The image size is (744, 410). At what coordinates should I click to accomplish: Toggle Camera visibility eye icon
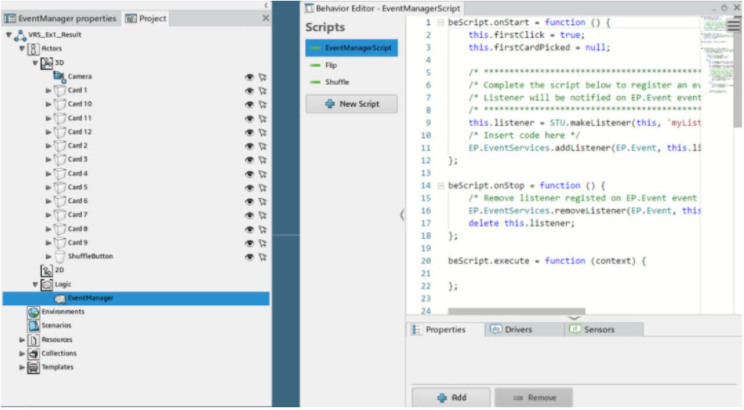[x=249, y=76]
